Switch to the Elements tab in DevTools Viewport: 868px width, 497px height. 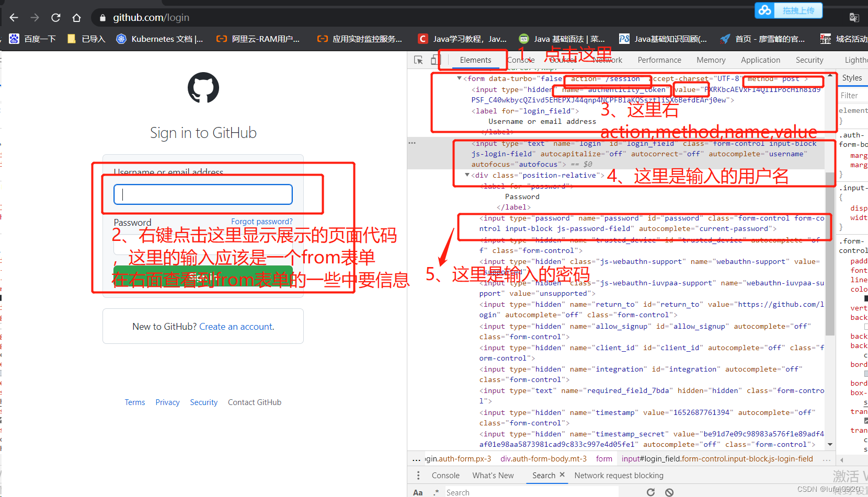pos(475,60)
